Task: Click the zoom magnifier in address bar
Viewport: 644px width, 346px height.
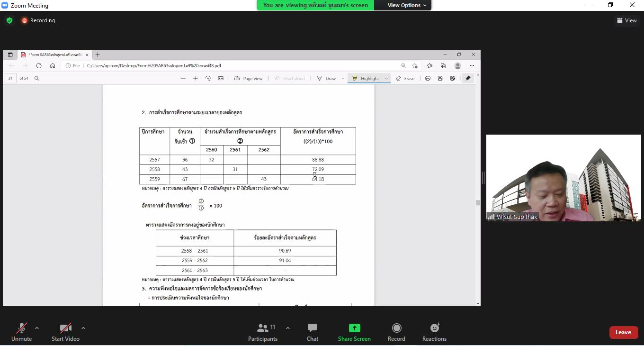Action: pyautogui.click(x=403, y=66)
